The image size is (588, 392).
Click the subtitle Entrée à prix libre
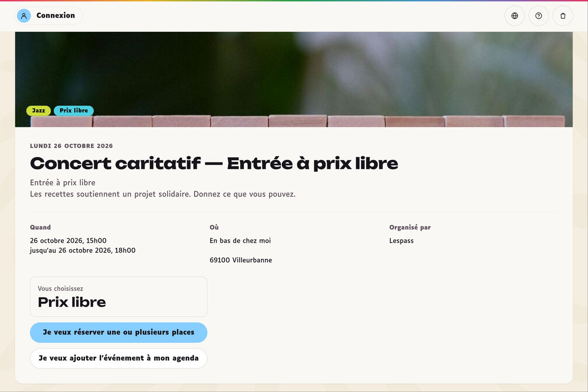tap(62, 183)
